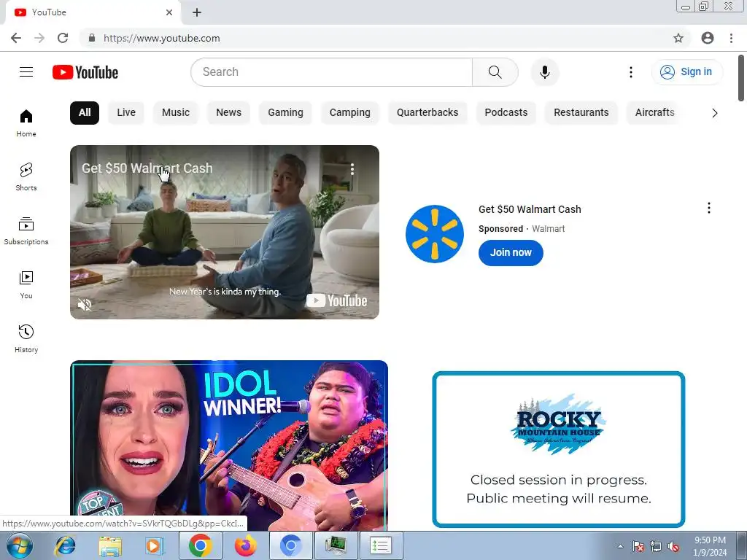Click the browser back arrow
Viewport: 747px width, 560px height.
coord(16,38)
